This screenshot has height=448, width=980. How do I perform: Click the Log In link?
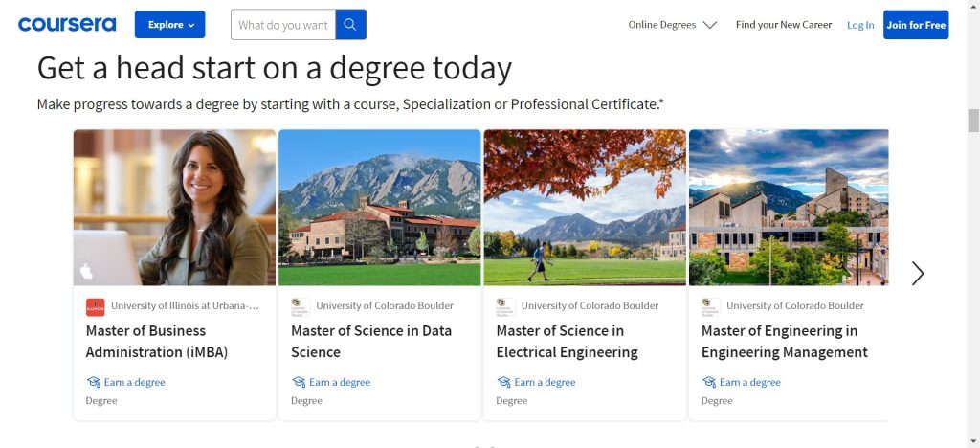pos(859,25)
